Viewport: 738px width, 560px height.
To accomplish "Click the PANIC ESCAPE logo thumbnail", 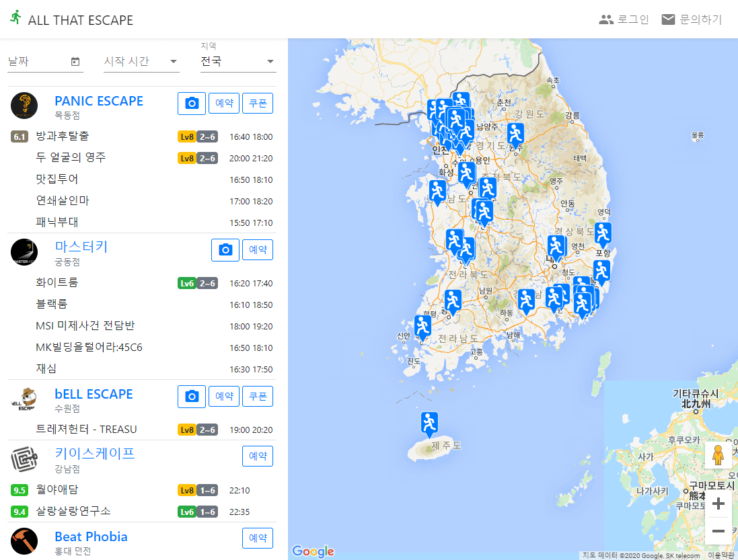I will coord(24,106).
